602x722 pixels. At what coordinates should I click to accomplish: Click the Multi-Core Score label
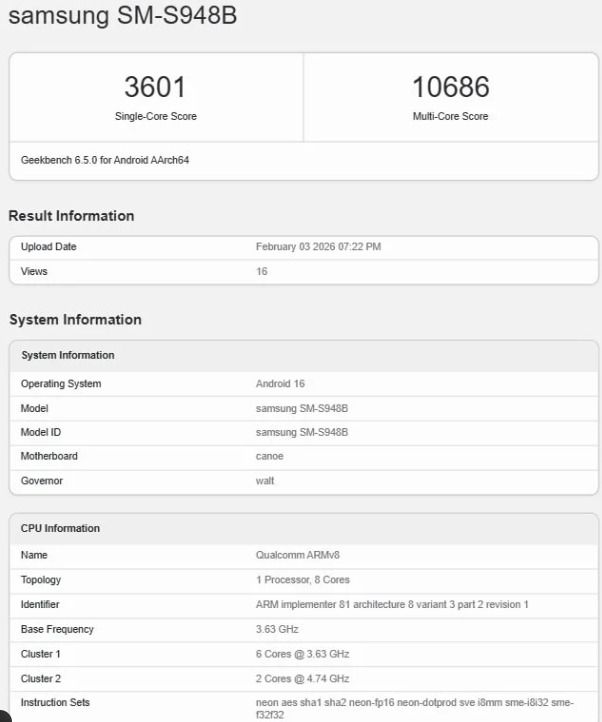pos(450,117)
